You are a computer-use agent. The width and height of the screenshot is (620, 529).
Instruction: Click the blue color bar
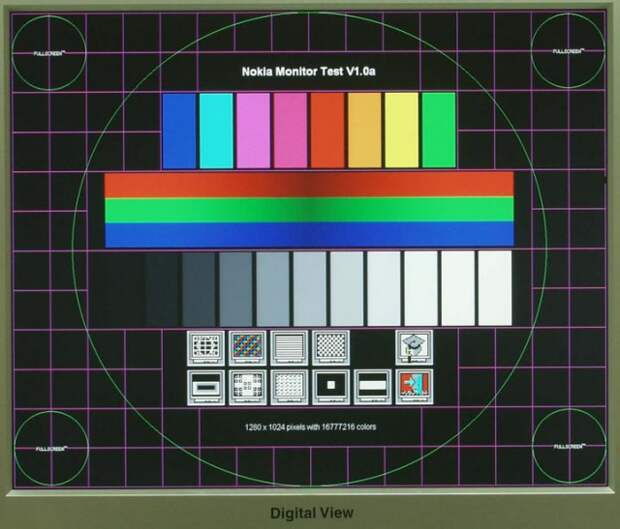179,131
